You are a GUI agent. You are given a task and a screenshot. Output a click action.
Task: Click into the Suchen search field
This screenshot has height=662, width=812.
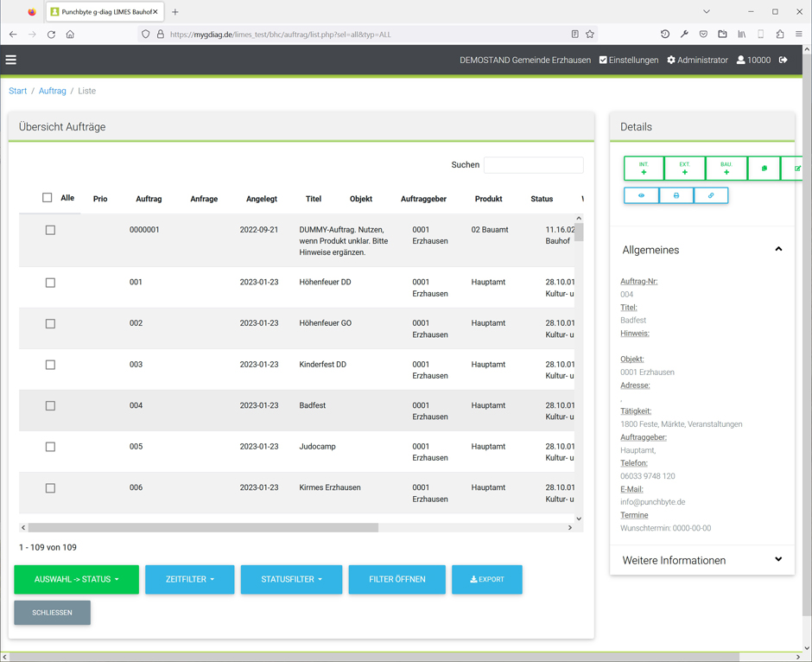pos(533,164)
